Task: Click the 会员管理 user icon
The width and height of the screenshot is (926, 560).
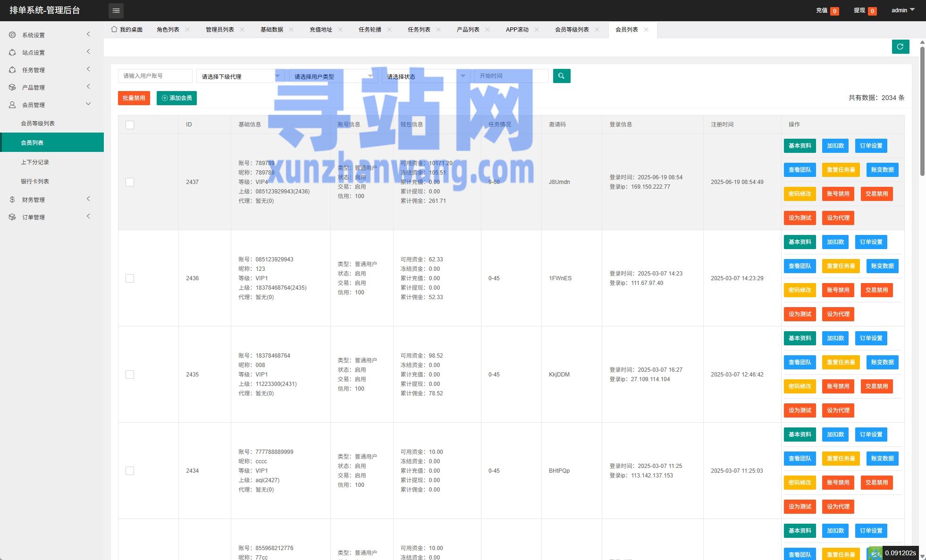Action: pos(12,105)
